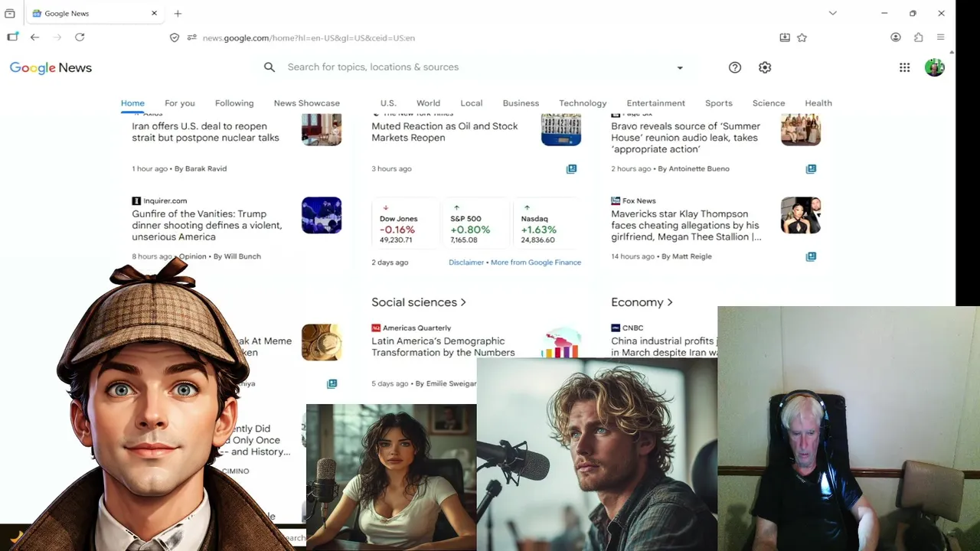Viewport: 980px width, 551px height.
Task: Click the install-app icon in address bar
Action: (785, 37)
